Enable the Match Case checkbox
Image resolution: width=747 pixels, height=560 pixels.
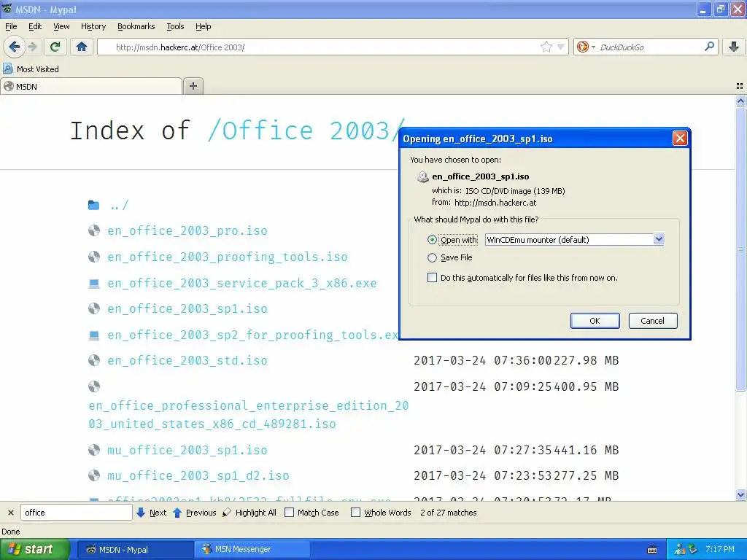(x=289, y=513)
